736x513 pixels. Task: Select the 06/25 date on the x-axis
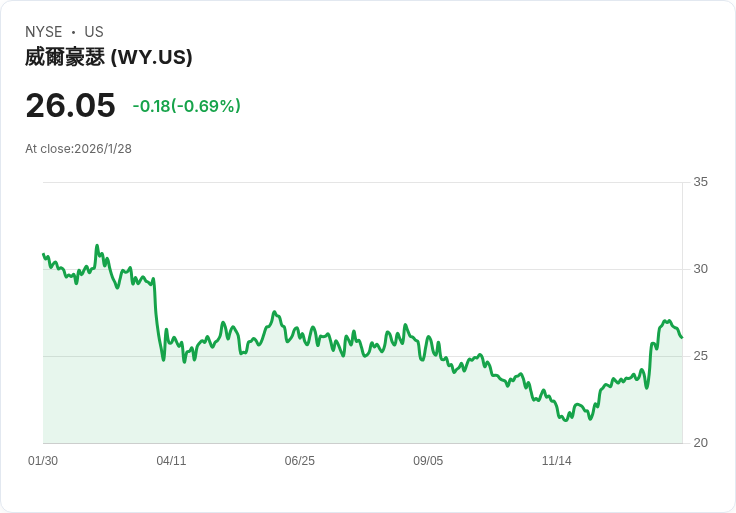pos(299,461)
